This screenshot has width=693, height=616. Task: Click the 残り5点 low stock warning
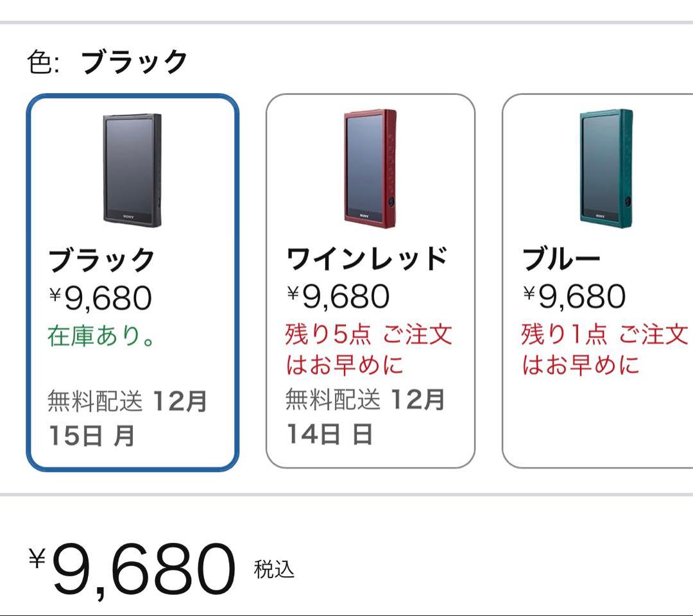(x=369, y=348)
